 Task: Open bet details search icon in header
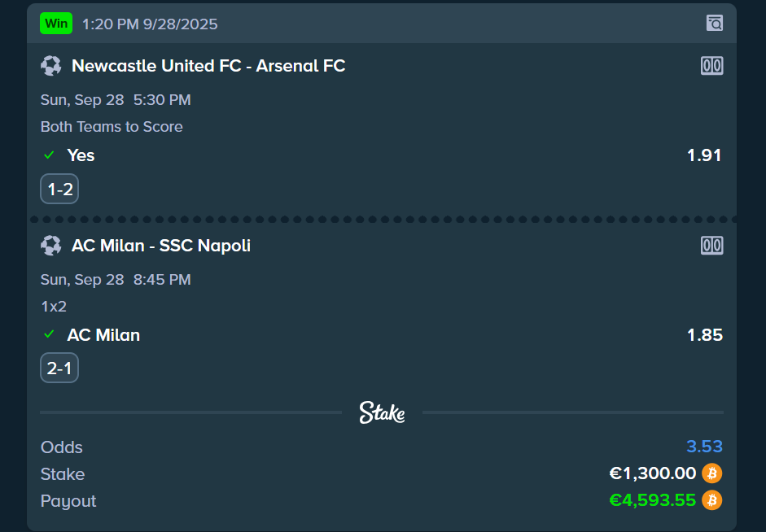pos(714,23)
